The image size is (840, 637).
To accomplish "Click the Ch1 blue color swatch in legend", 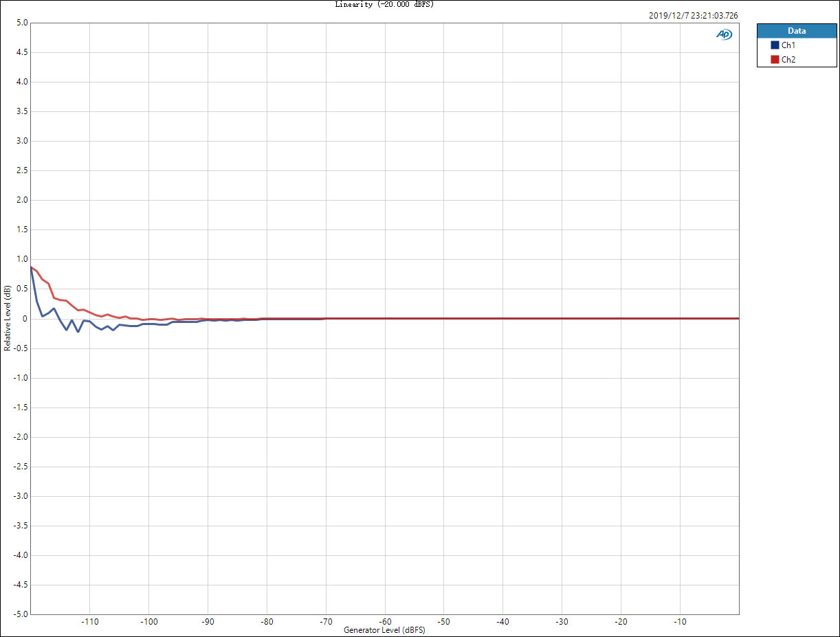I will coord(775,45).
